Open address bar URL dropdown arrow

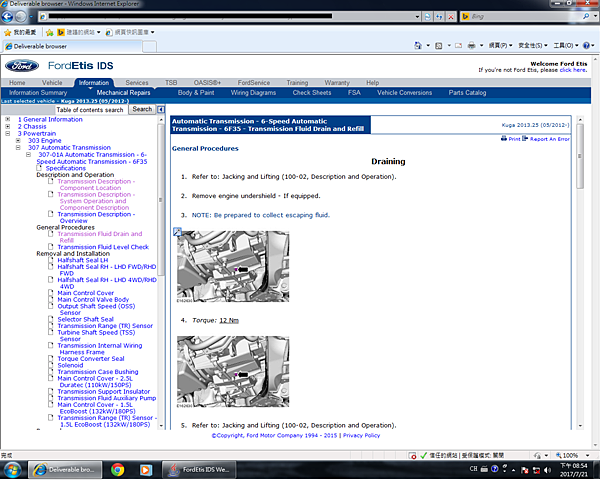(x=417, y=16)
